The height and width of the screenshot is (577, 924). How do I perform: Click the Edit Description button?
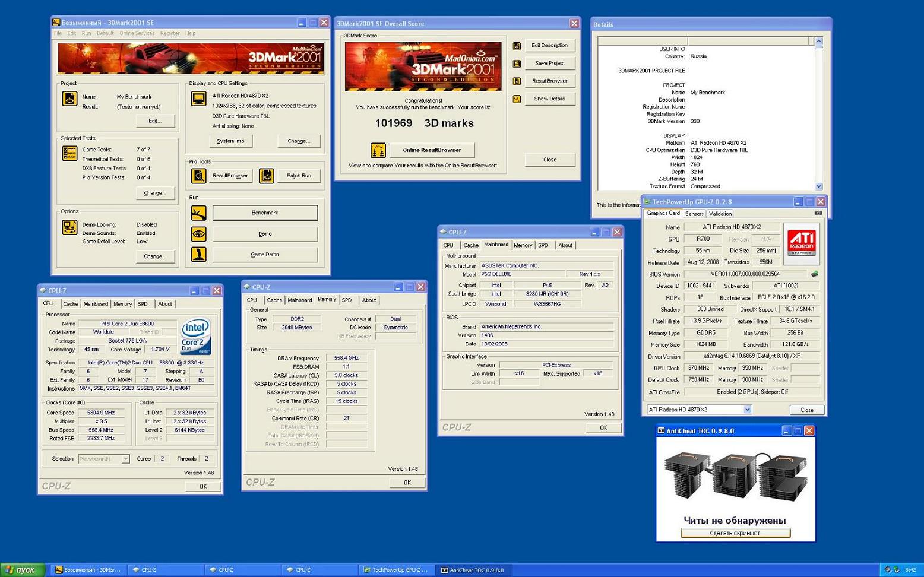click(x=550, y=45)
